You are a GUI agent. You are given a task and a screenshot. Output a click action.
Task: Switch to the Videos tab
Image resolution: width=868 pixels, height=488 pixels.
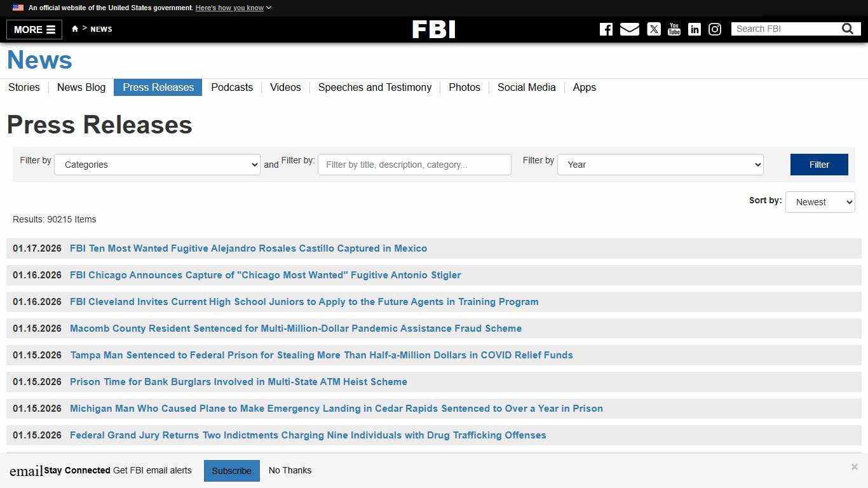click(x=285, y=88)
